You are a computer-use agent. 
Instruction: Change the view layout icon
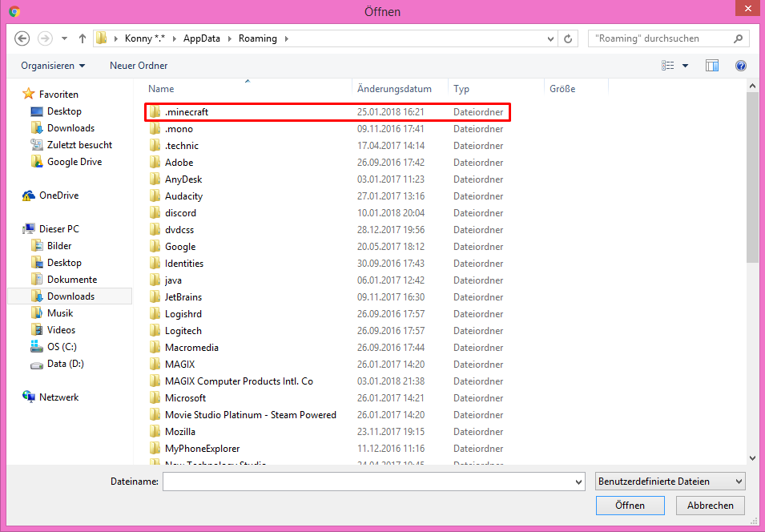(x=667, y=66)
